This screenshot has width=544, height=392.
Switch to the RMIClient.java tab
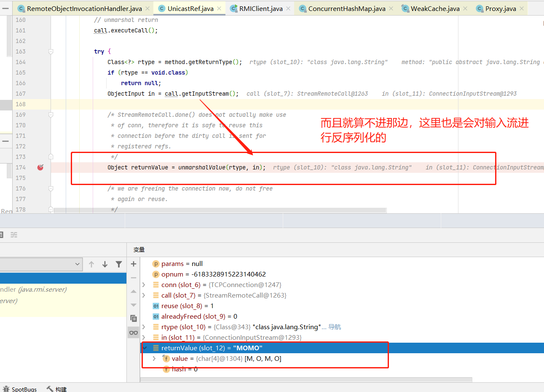click(260, 8)
